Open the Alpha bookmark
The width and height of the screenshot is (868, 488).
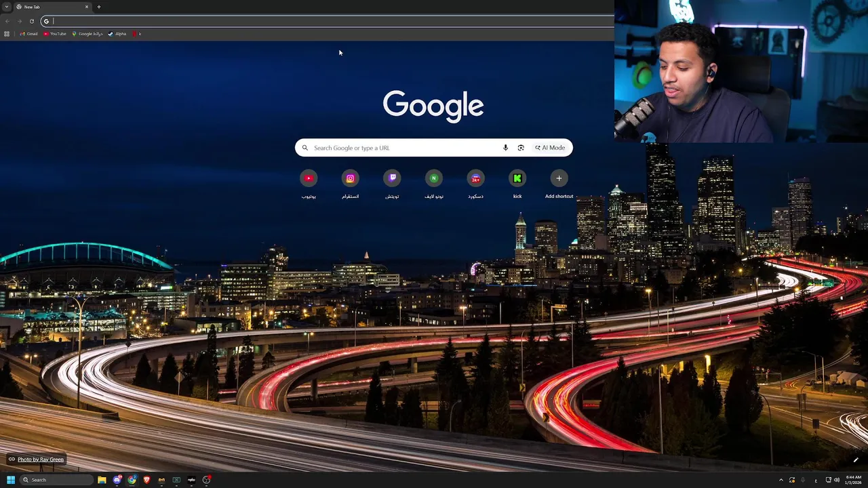(117, 34)
